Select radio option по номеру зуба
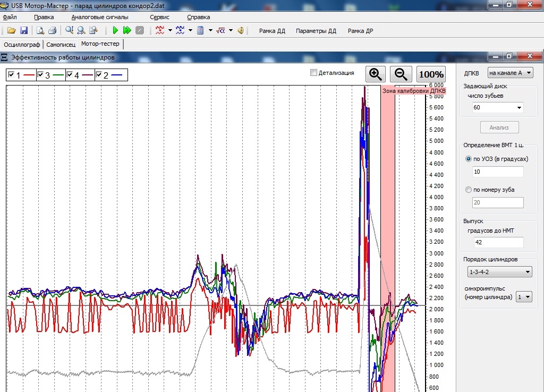Image resolution: width=544 pixels, height=392 pixels. 469,190
